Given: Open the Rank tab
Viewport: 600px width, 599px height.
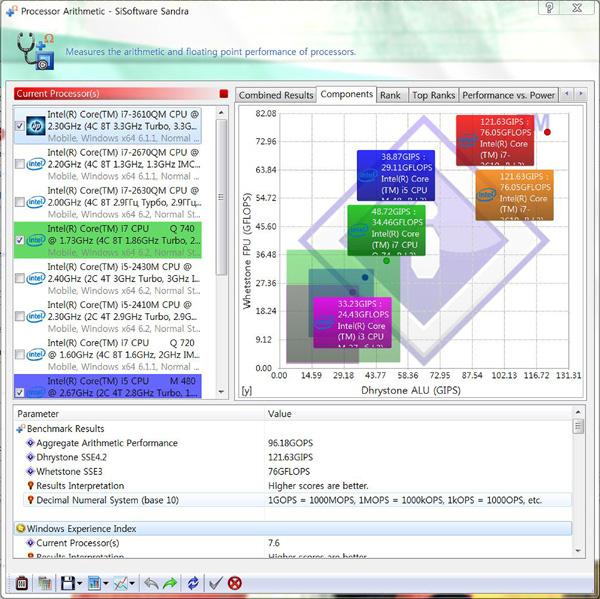Looking at the screenshot, I should click(390, 95).
